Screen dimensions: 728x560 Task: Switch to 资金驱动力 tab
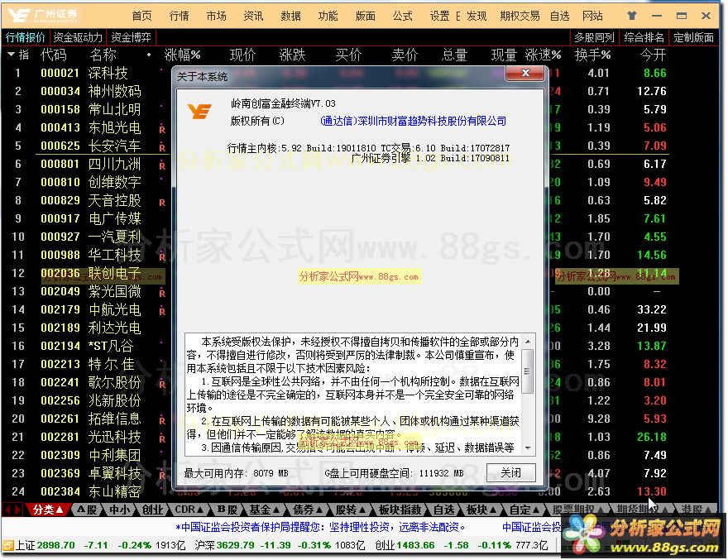point(78,37)
